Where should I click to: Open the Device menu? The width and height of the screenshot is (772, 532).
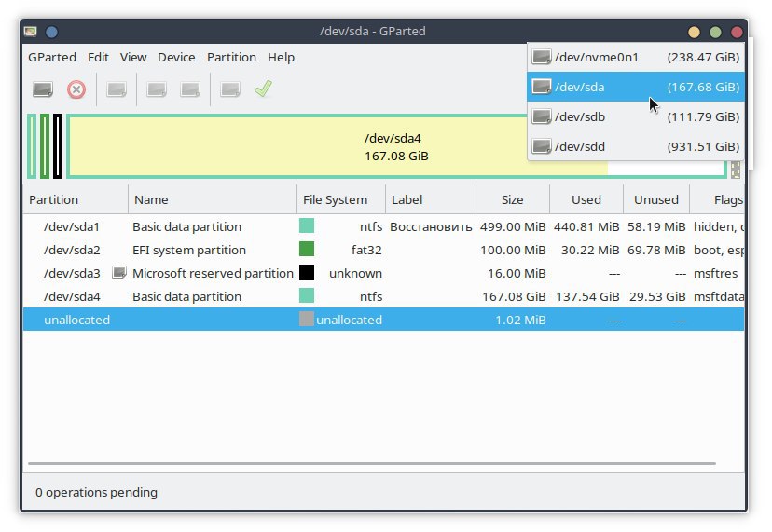(x=176, y=57)
